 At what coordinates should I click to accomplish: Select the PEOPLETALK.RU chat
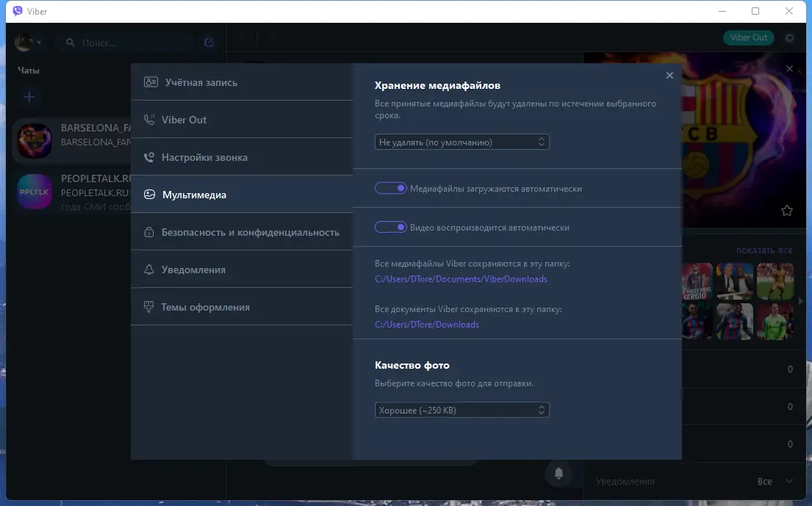tap(73, 192)
